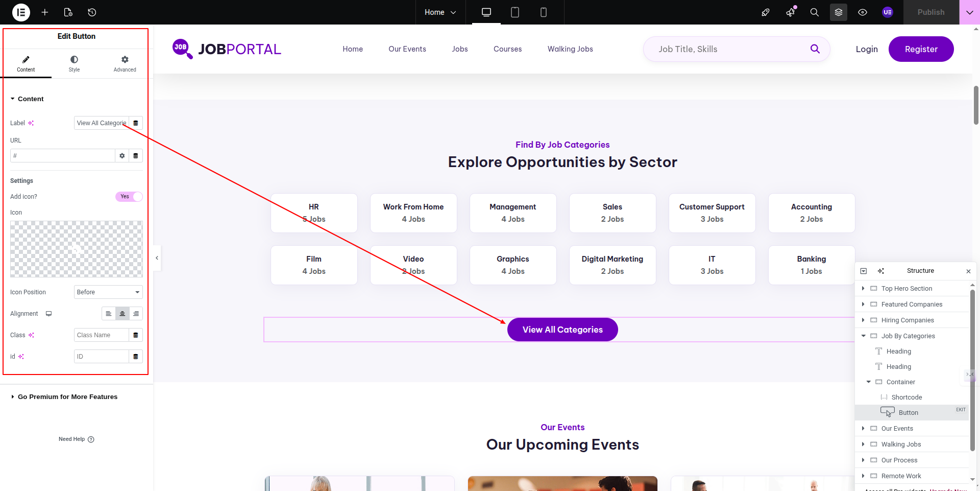Switch to mobile responsive view
Screen dimensions: 980x491
[543, 12]
